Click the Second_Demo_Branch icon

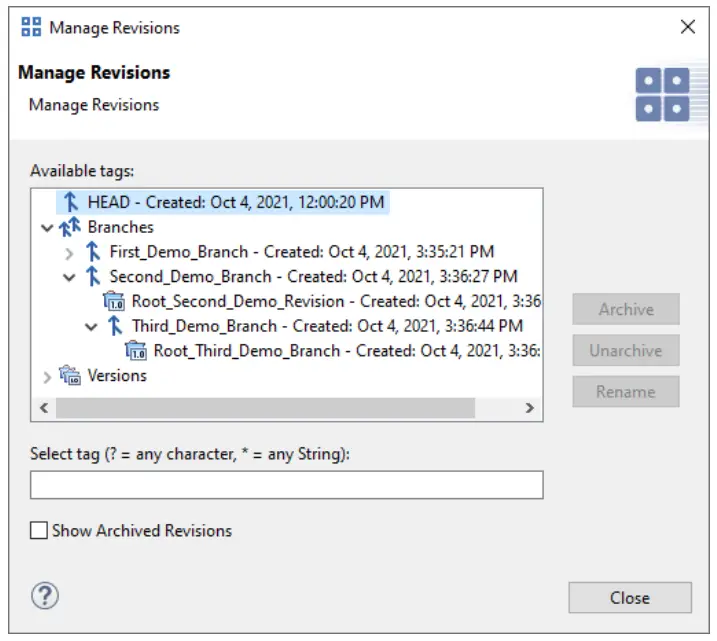pos(93,276)
